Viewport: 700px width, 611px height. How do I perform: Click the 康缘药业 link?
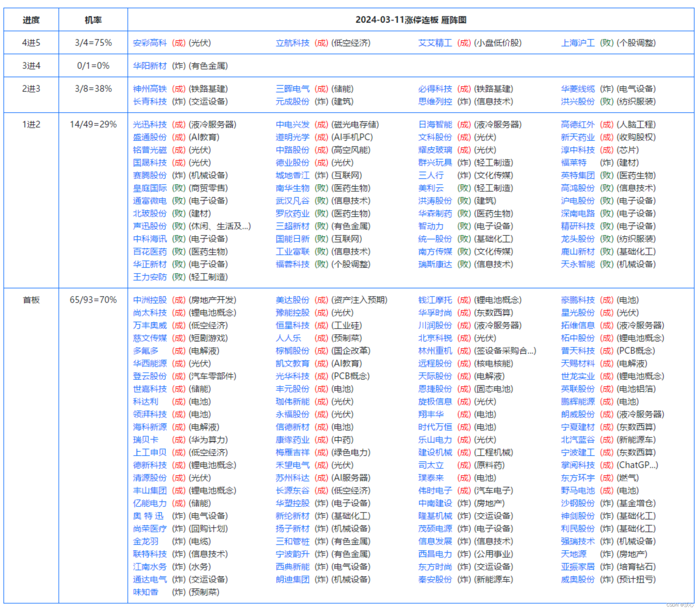(293, 440)
